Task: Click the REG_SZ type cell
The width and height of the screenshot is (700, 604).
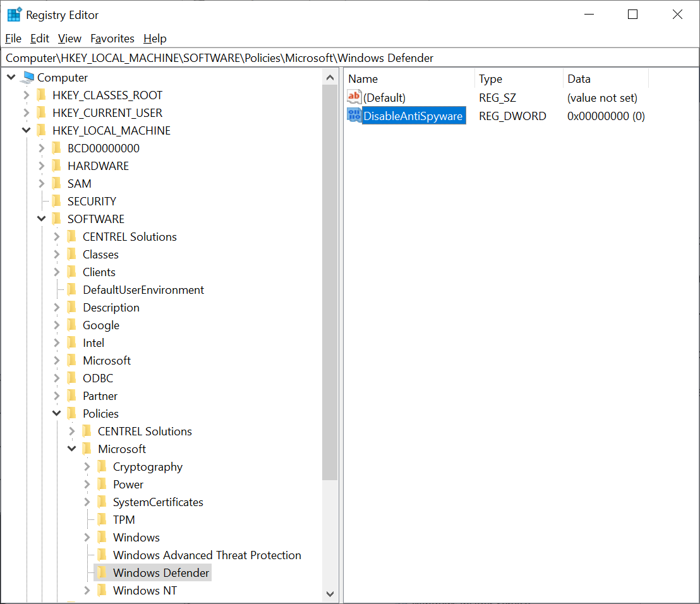Action: point(497,98)
